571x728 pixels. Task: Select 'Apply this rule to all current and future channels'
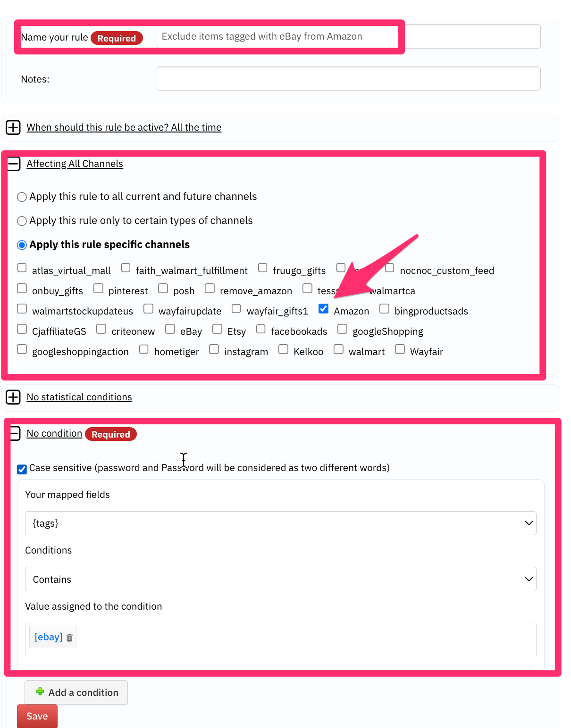point(22,197)
